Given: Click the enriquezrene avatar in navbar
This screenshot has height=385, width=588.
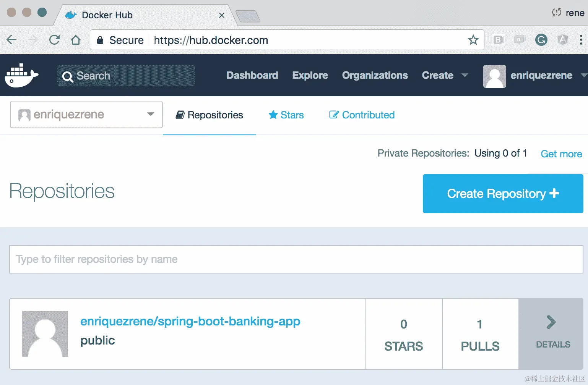Looking at the screenshot, I should click(x=494, y=76).
